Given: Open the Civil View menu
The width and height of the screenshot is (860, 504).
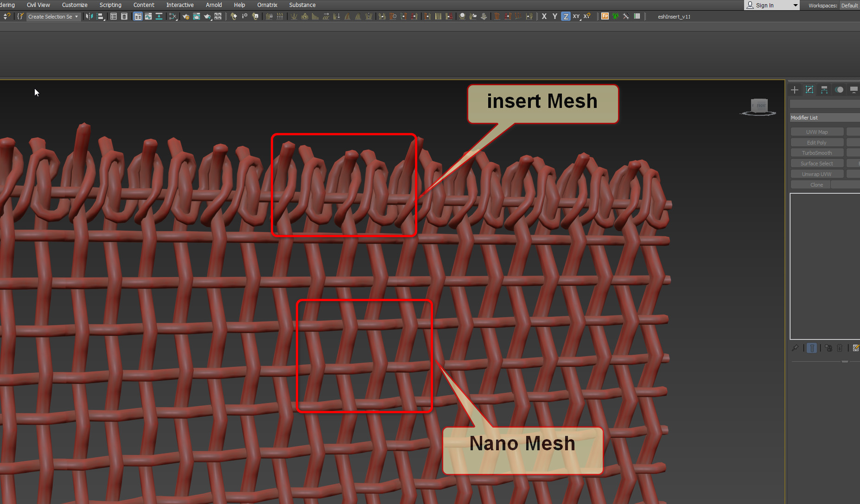Looking at the screenshot, I should click(38, 5).
